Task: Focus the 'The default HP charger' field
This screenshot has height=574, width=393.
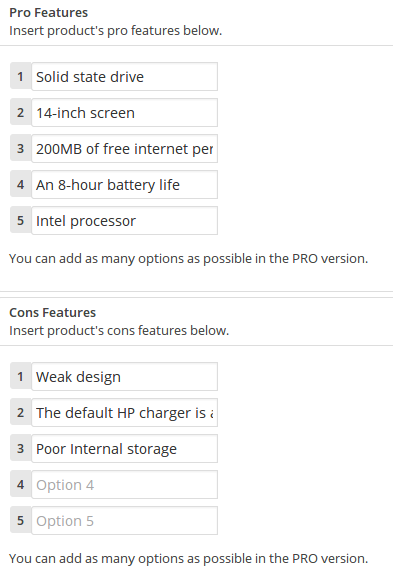Action: (124, 413)
